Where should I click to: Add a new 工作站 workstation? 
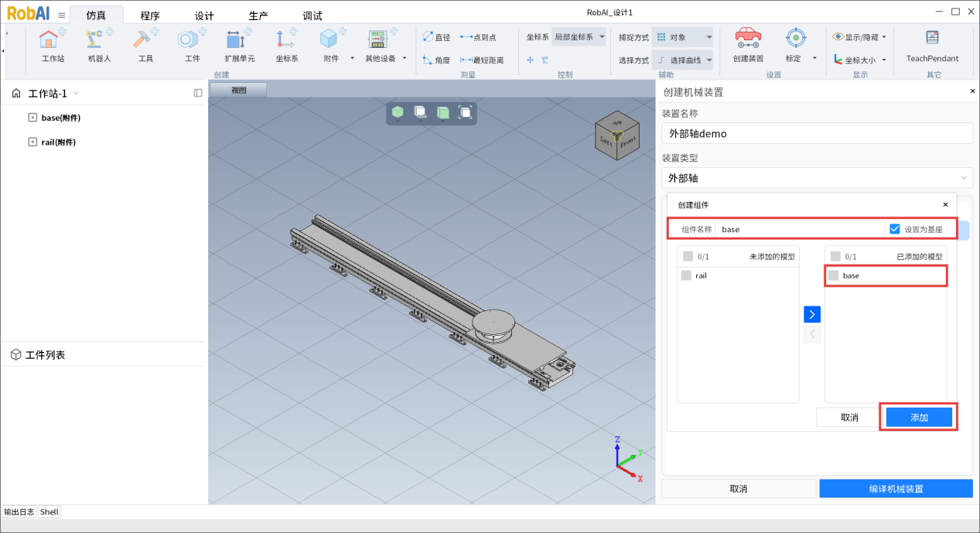click(53, 45)
